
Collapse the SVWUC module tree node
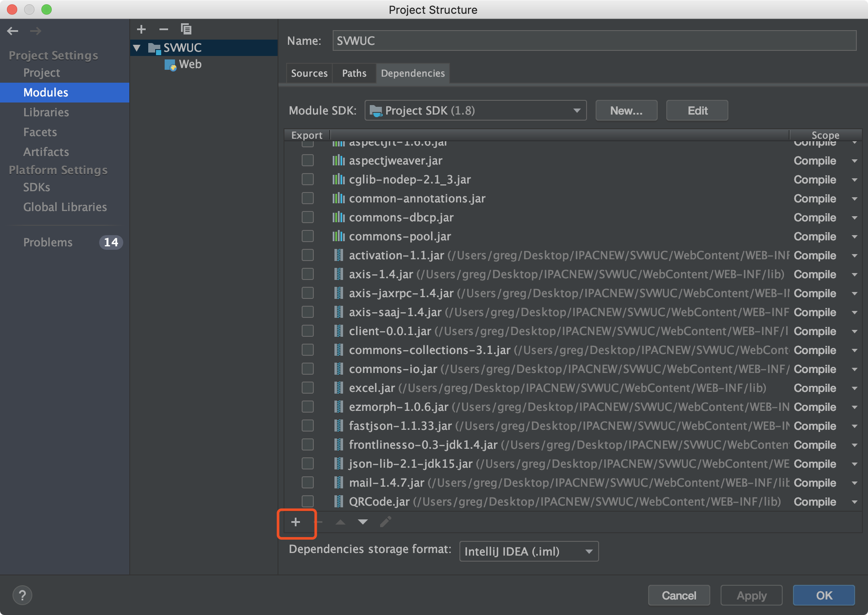point(137,48)
